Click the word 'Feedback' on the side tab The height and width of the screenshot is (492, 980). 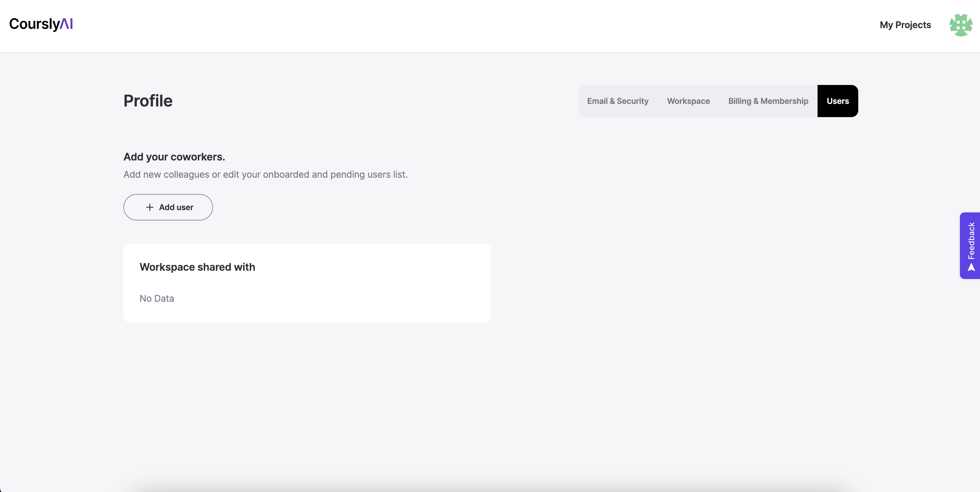point(971,241)
